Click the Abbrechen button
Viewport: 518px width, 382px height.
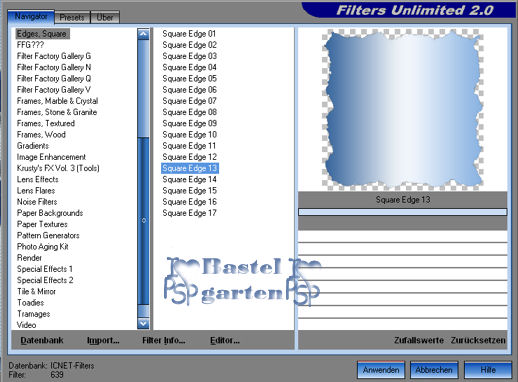[434, 370]
